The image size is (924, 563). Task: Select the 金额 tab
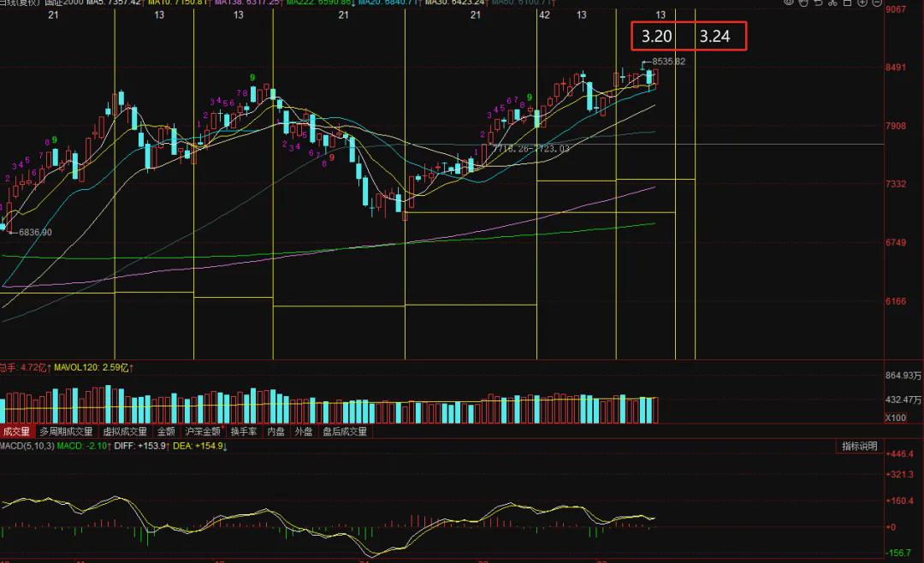pos(166,431)
